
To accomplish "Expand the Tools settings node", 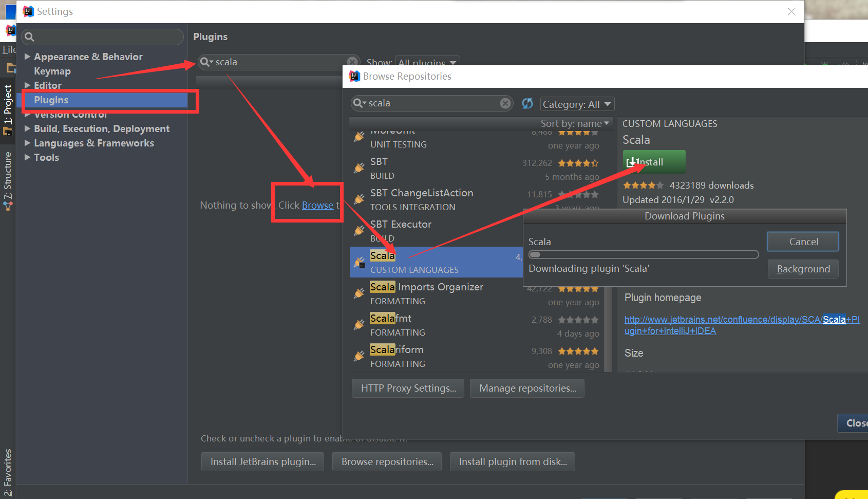I will tap(28, 157).
